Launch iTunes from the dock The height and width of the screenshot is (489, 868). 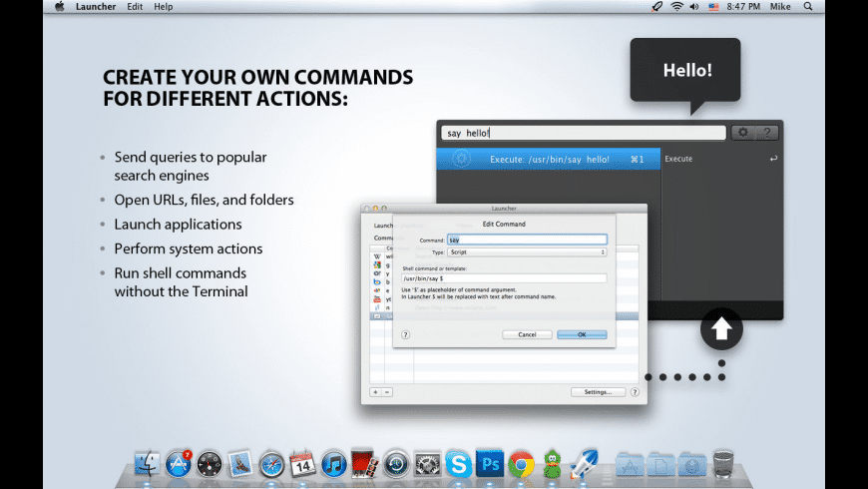[334, 464]
